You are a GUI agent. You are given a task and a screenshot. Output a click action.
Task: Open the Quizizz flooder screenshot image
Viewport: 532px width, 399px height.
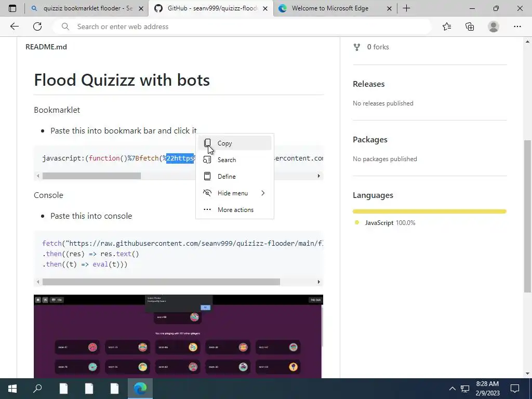pyautogui.click(x=178, y=336)
